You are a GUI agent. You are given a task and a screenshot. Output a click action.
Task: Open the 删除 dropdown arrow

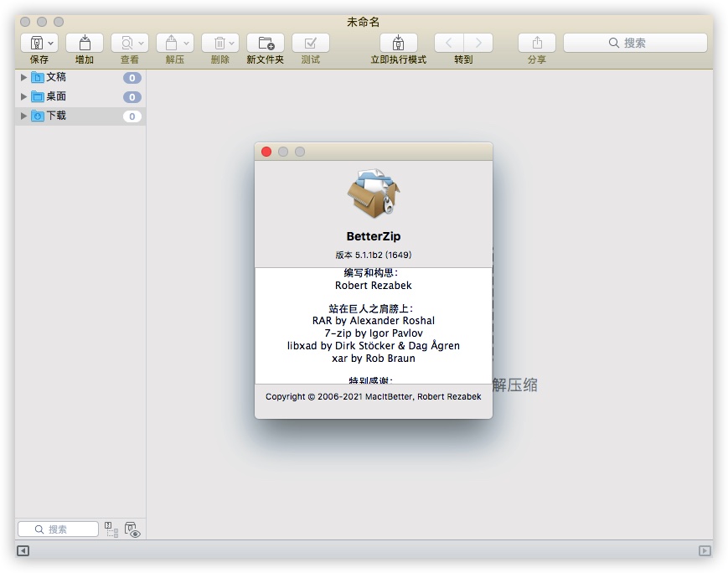pos(231,44)
